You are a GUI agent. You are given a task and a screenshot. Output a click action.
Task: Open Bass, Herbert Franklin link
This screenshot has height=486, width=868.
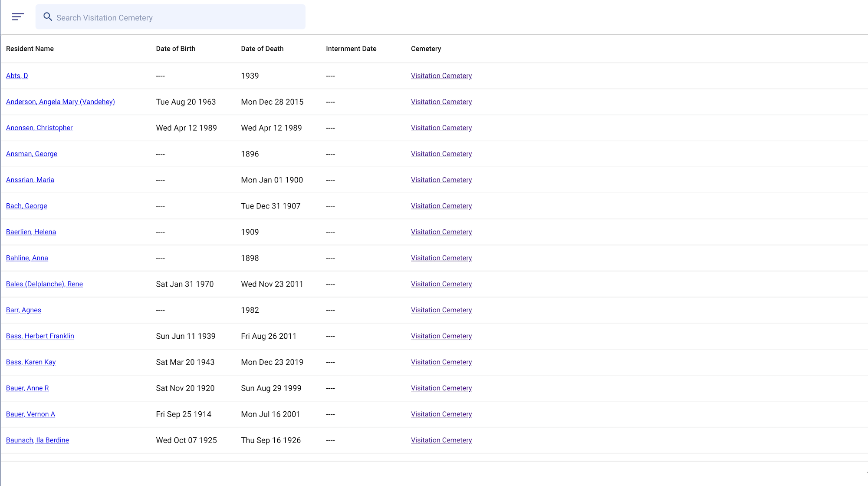pyautogui.click(x=40, y=336)
